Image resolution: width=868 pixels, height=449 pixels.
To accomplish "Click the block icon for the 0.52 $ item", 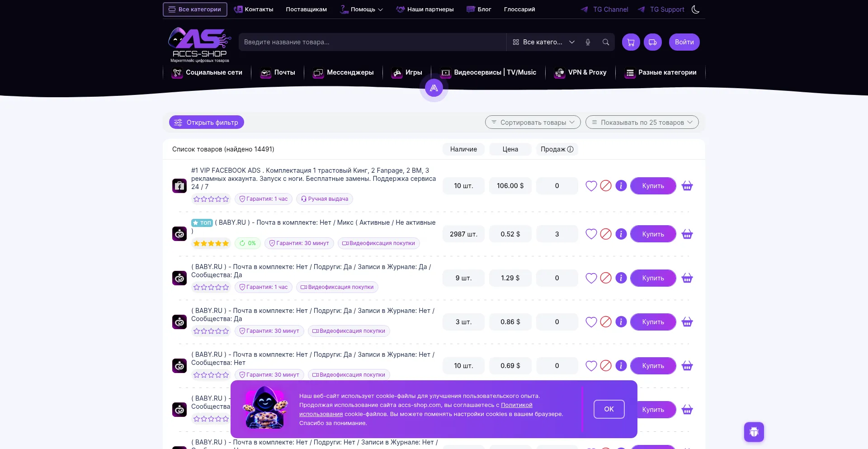I will pos(606,234).
